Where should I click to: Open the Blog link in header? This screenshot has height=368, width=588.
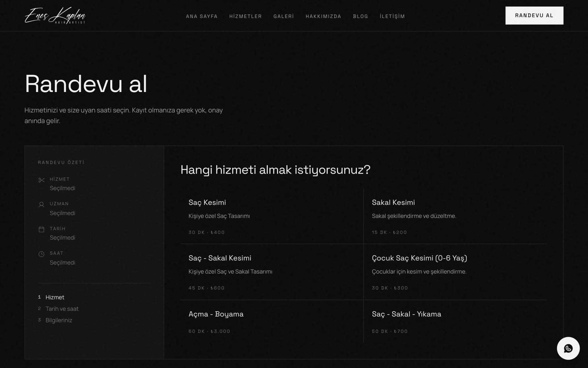(x=360, y=16)
